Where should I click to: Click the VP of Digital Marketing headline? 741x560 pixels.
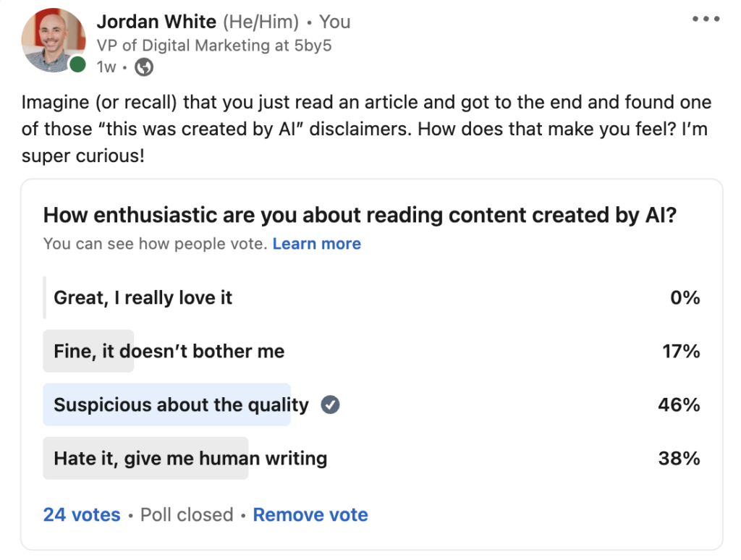pos(214,46)
